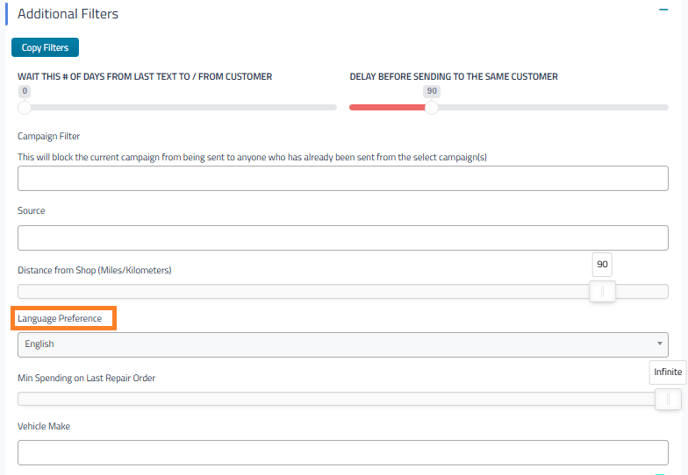
Task: Focus the Source input field
Action: [x=343, y=238]
